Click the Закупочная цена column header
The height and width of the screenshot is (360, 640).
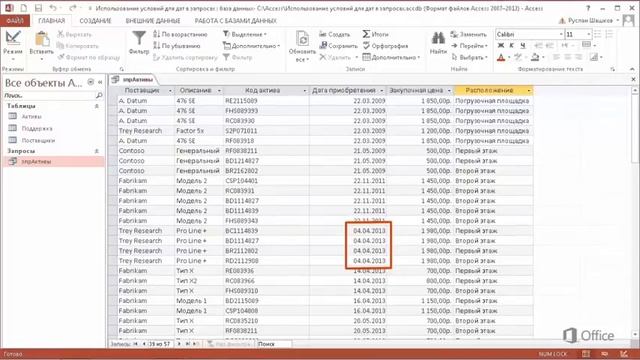(x=420, y=91)
